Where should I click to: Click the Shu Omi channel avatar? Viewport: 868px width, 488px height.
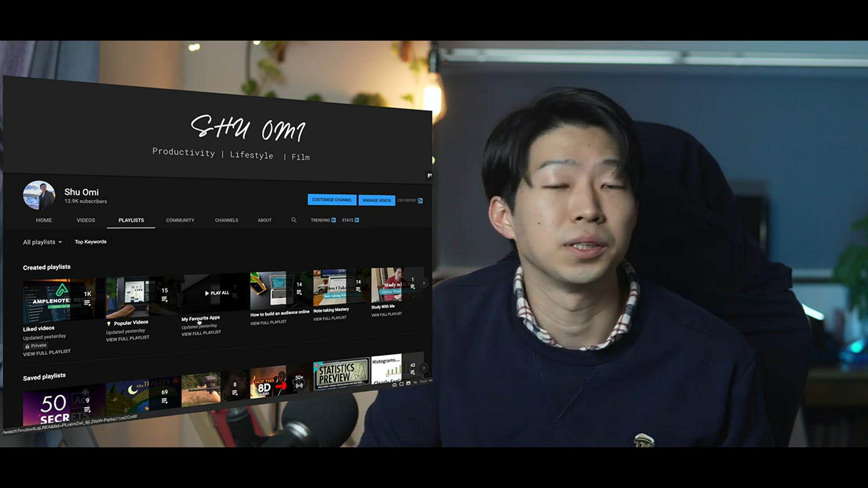[x=39, y=195]
